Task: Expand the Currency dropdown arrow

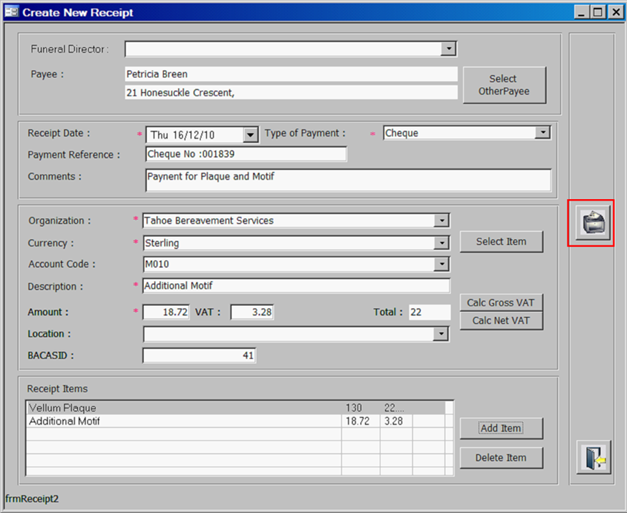Action: pyautogui.click(x=441, y=243)
